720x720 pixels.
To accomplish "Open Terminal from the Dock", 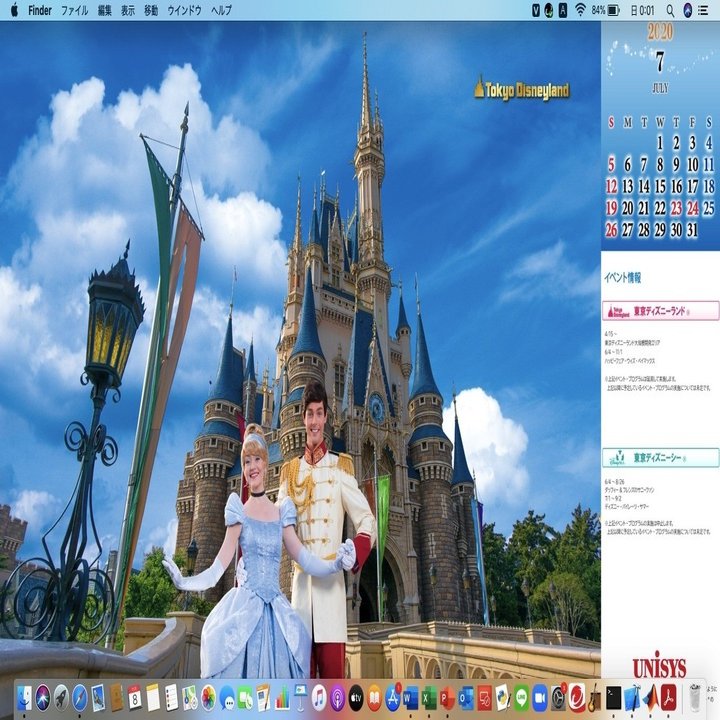I will (613, 698).
